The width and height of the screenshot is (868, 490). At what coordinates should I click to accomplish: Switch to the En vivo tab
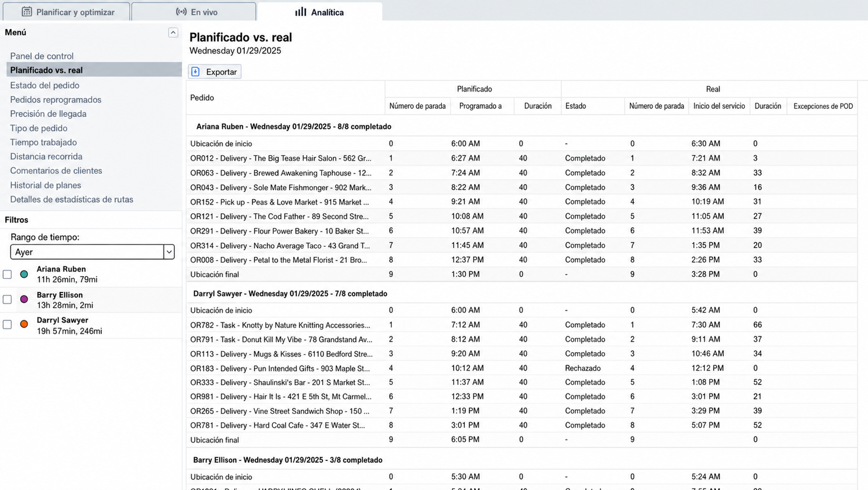pyautogui.click(x=194, y=12)
